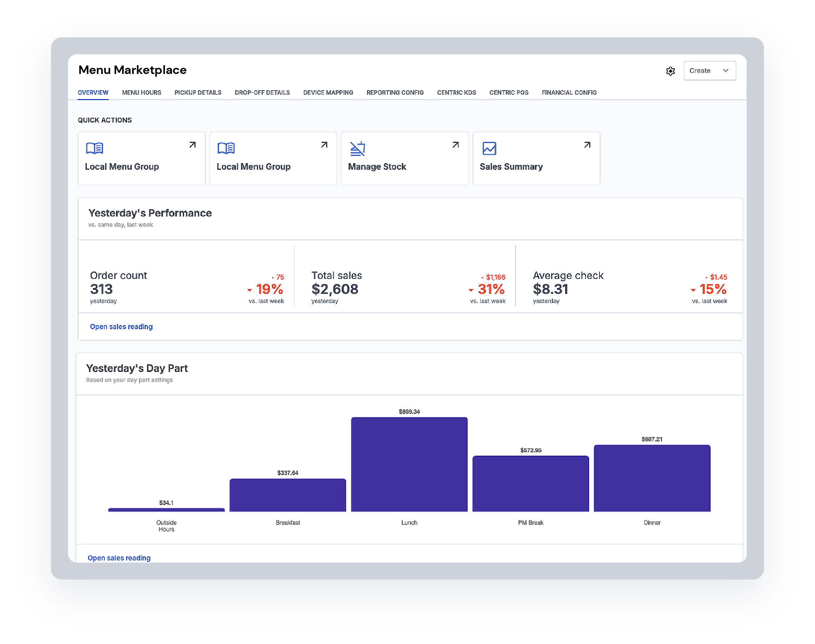Image resolution: width=815 pixels, height=644 pixels.
Task: Select the Reporting Config tab
Action: 395,92
